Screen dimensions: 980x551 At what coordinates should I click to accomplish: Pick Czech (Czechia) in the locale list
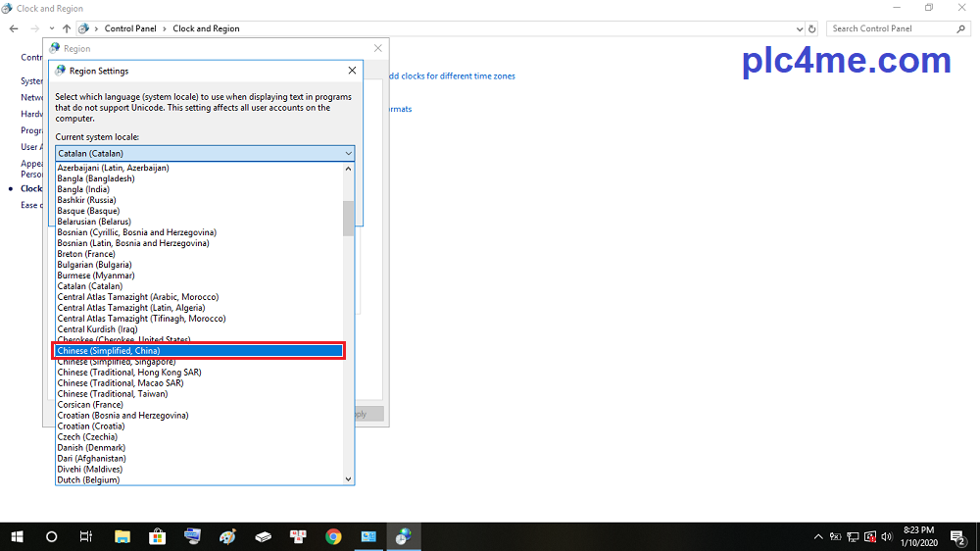click(x=91, y=436)
